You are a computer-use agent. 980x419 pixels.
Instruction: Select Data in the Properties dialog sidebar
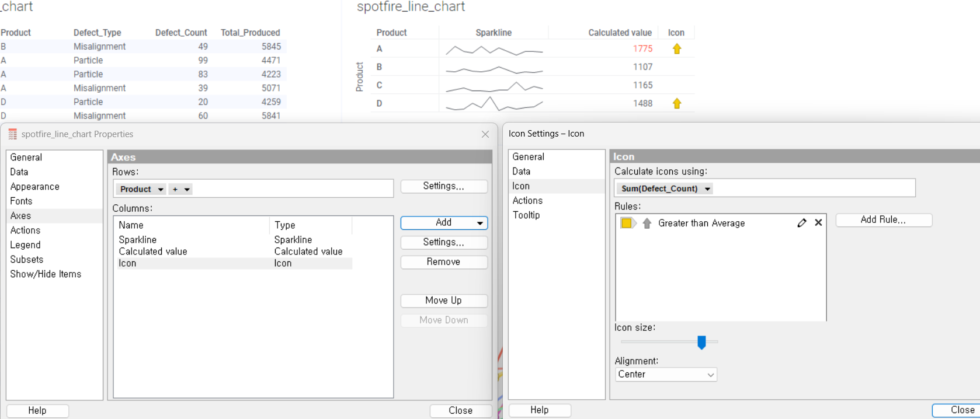pyautogui.click(x=19, y=172)
